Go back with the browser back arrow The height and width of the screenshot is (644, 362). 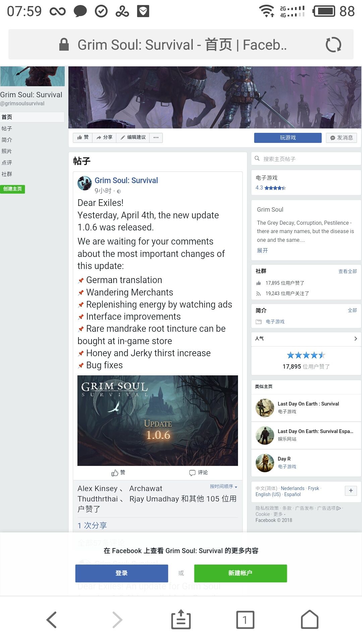[x=52, y=620]
